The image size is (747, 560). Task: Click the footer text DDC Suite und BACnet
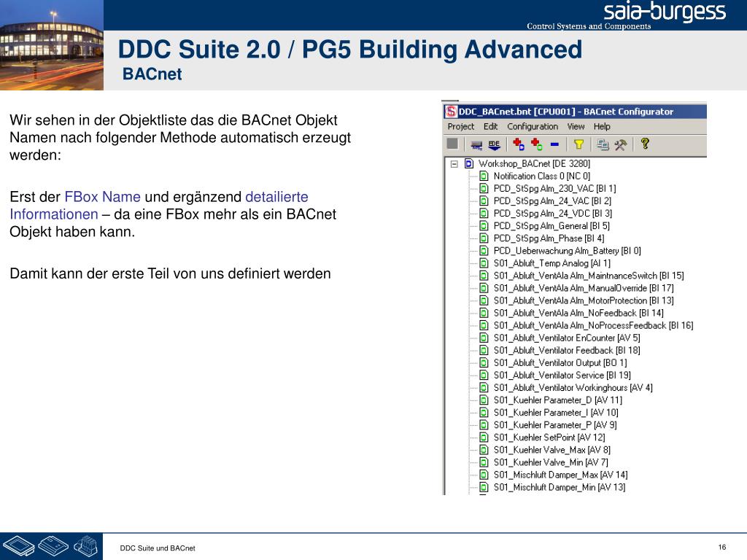(158, 548)
